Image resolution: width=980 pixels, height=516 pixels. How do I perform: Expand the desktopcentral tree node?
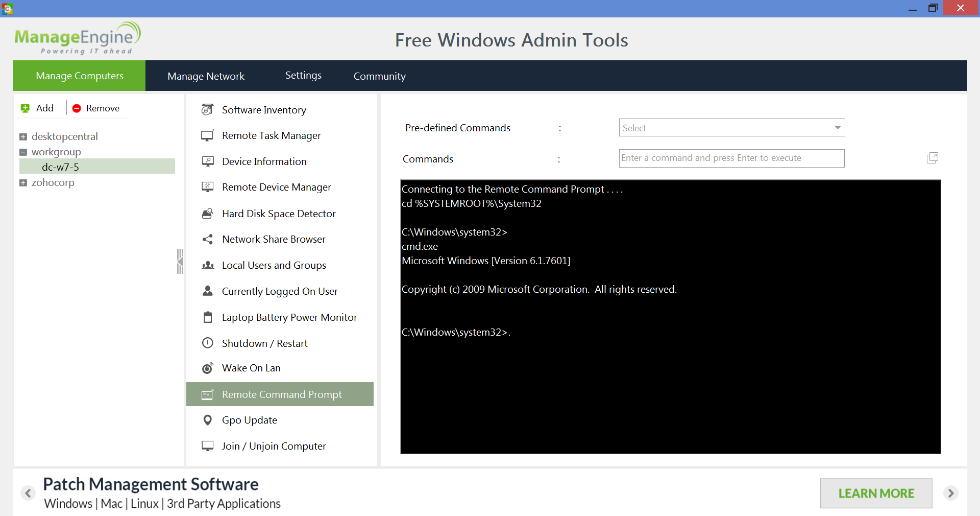pos(23,137)
